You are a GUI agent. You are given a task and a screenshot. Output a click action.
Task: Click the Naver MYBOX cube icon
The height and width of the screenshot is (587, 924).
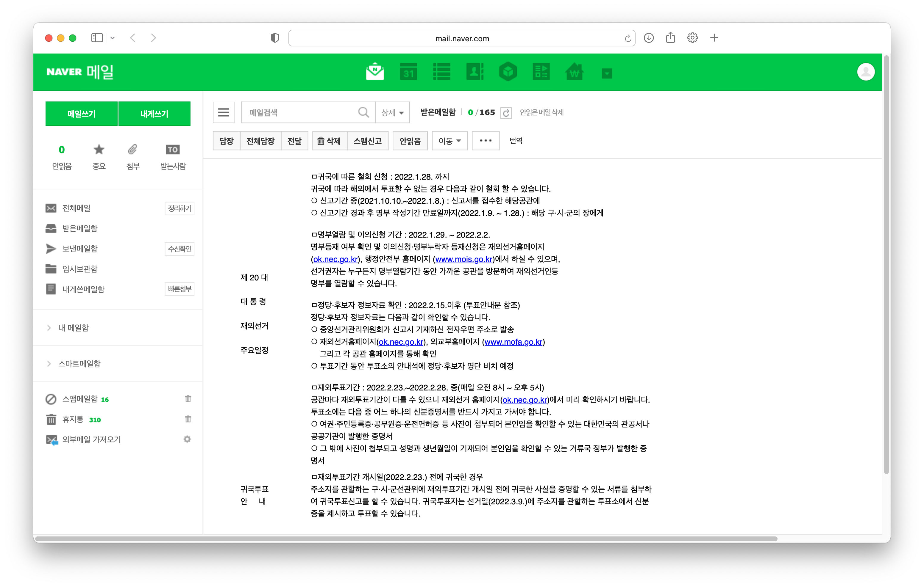(508, 72)
